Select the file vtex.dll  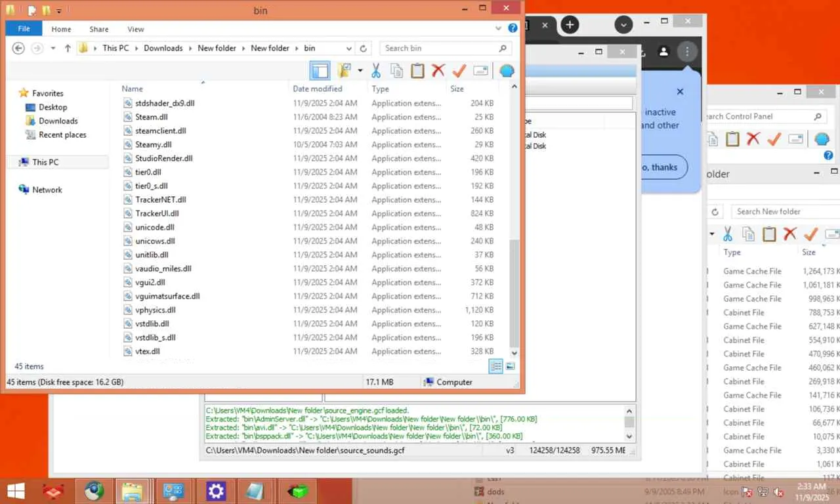click(x=147, y=351)
